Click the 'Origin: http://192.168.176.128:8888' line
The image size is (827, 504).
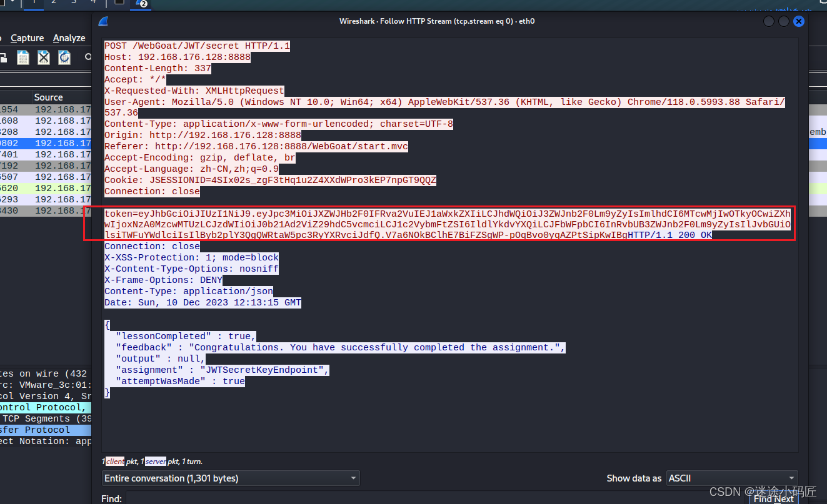tap(203, 136)
